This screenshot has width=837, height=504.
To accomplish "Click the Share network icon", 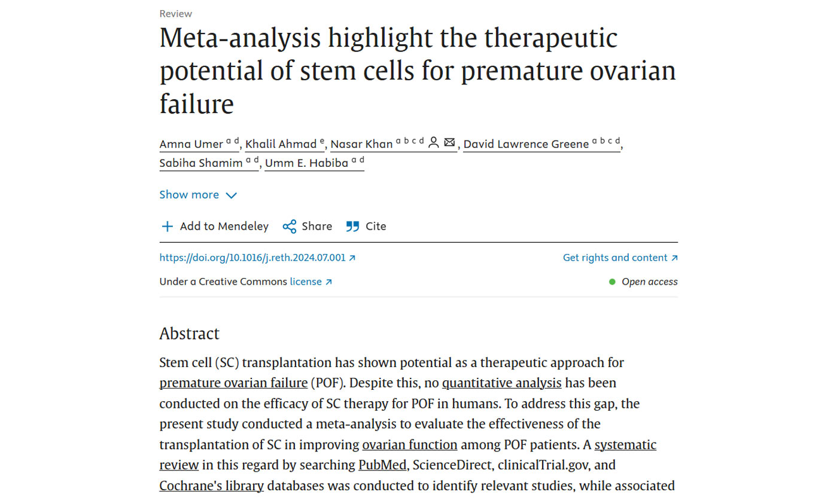I will tap(290, 227).
